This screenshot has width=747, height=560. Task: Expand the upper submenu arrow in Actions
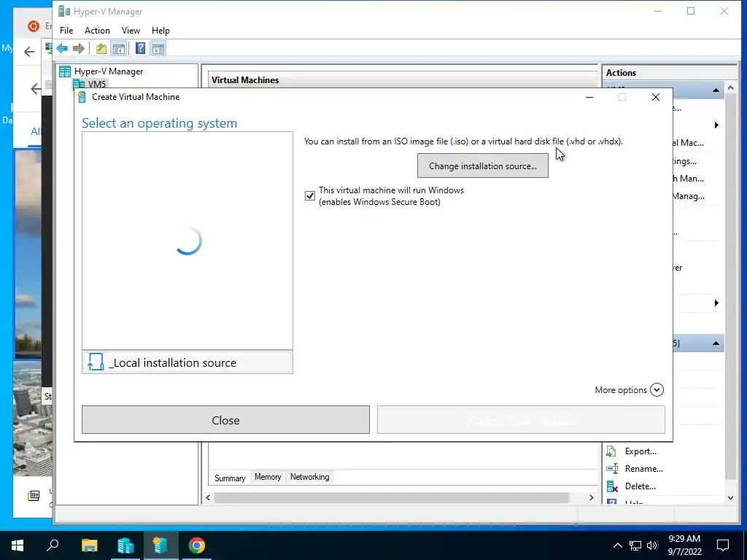pyautogui.click(x=716, y=125)
